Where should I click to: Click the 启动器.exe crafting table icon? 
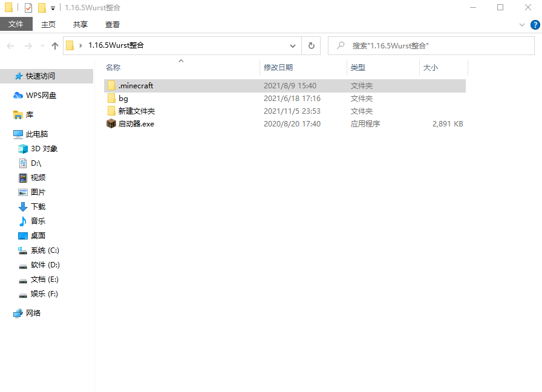pos(111,124)
